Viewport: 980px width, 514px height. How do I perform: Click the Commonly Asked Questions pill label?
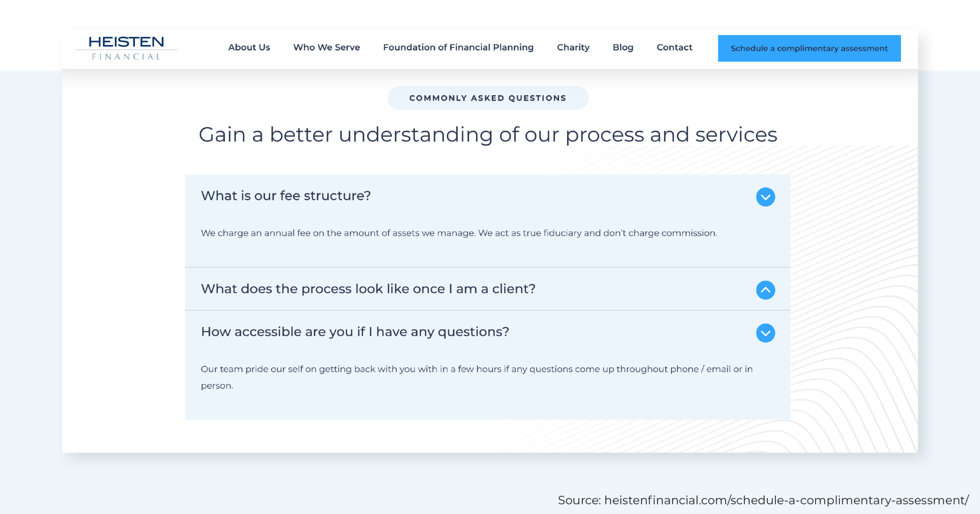488,98
